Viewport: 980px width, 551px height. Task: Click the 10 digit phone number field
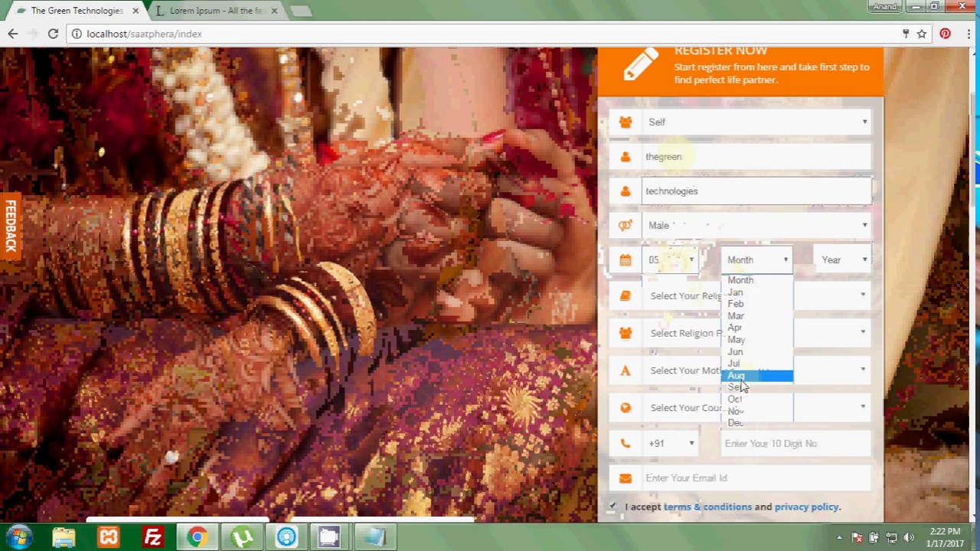796,443
